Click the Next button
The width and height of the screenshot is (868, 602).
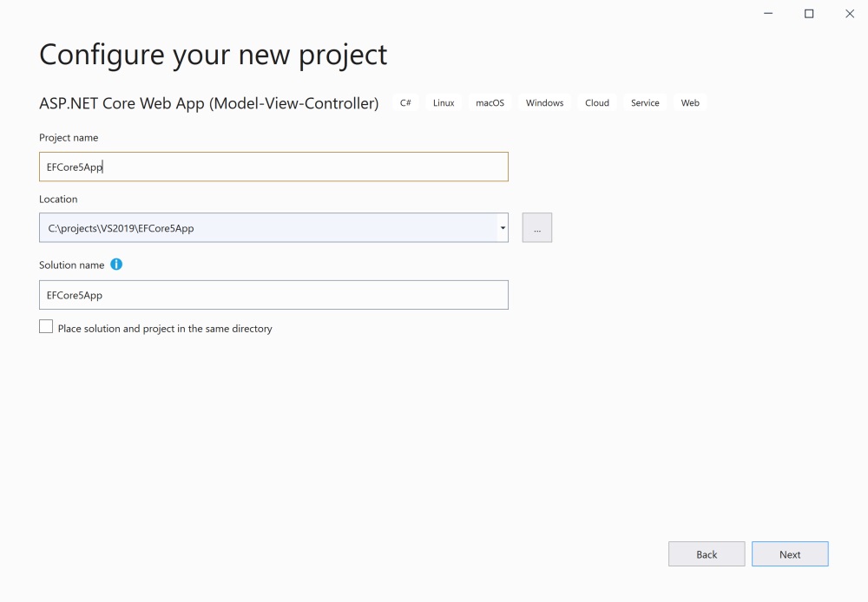coord(790,554)
